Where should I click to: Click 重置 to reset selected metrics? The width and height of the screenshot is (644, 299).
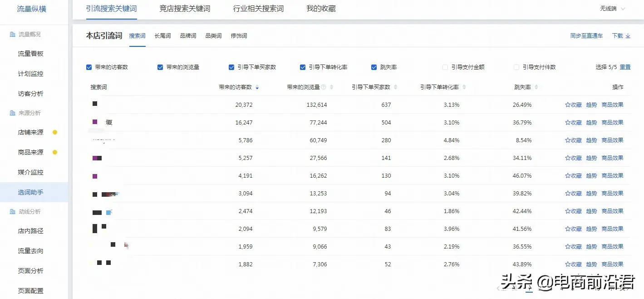coord(625,67)
